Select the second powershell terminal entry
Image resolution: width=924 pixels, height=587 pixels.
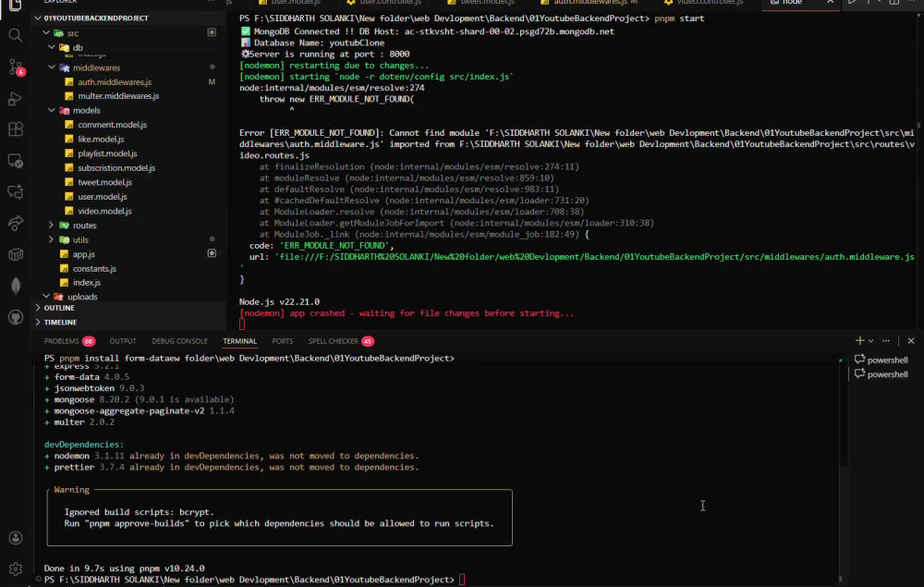coord(881,374)
